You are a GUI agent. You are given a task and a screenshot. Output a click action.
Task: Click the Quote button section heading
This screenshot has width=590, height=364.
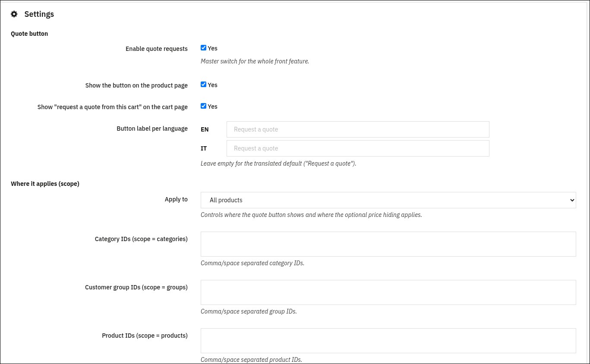(x=29, y=34)
